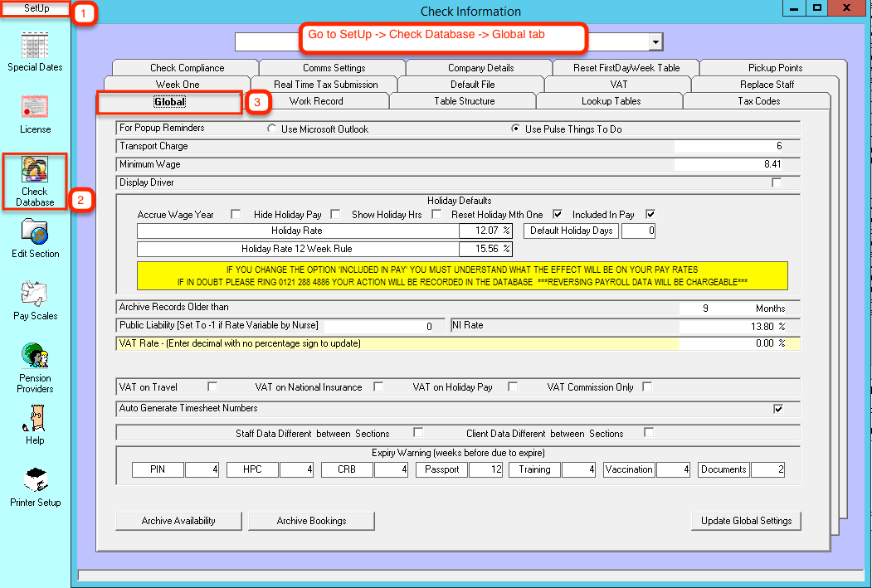Open Edit Section folder icon
This screenshot has width=872, height=588.
coord(35,231)
